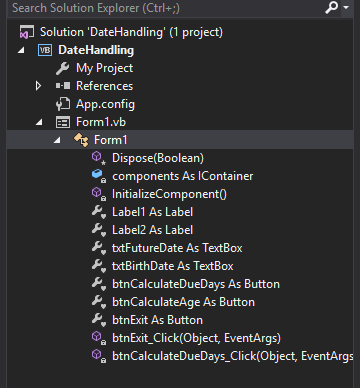
Task: Click the Form1 class icon
Action: pos(81,140)
